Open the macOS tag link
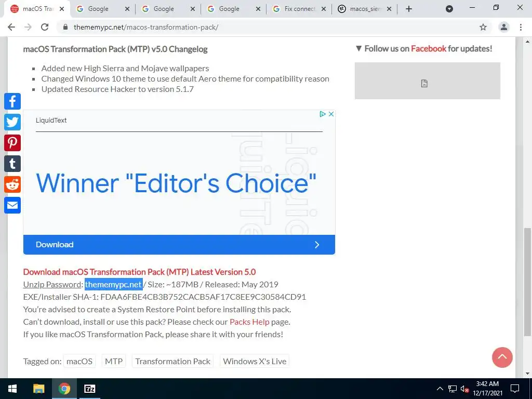The width and height of the screenshot is (532, 399). 79,362
